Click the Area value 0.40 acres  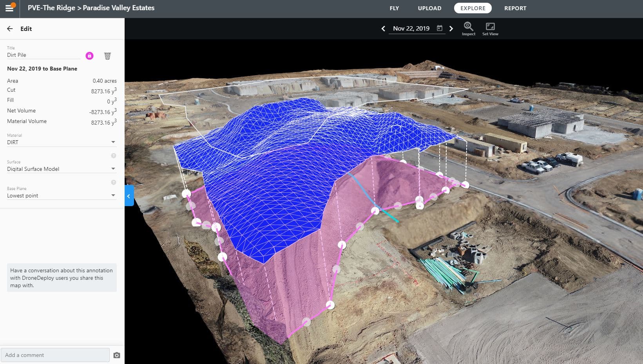tap(105, 81)
